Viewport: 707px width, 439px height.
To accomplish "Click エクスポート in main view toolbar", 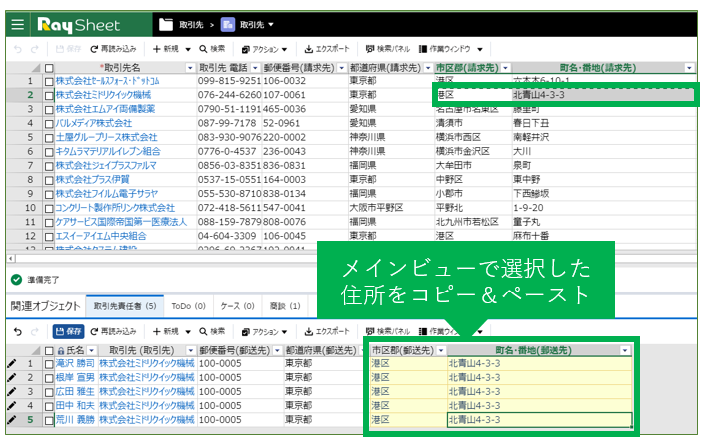I will click(327, 49).
